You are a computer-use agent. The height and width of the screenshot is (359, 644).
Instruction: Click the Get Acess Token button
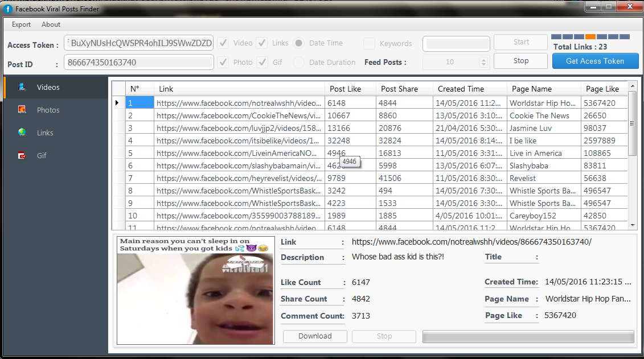(595, 61)
